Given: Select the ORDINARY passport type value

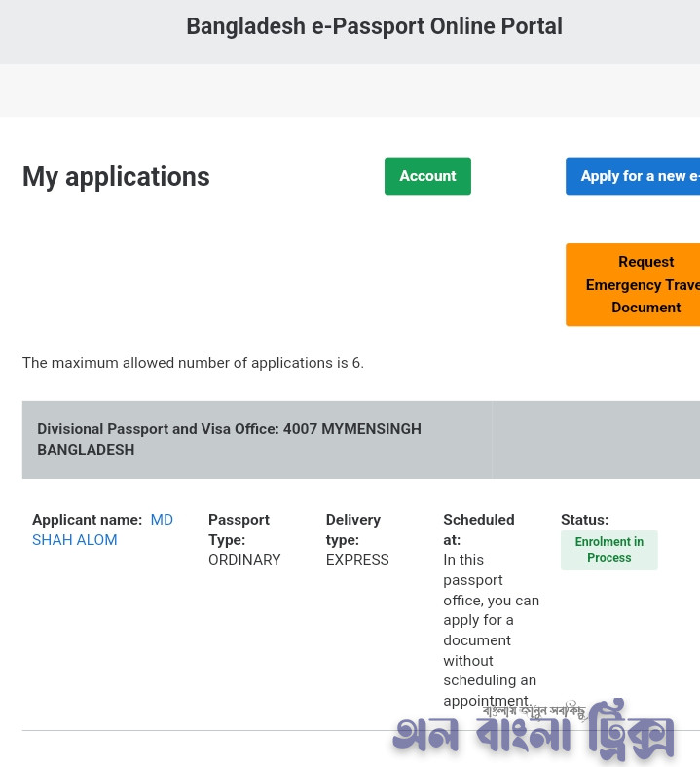Looking at the screenshot, I should [x=244, y=560].
